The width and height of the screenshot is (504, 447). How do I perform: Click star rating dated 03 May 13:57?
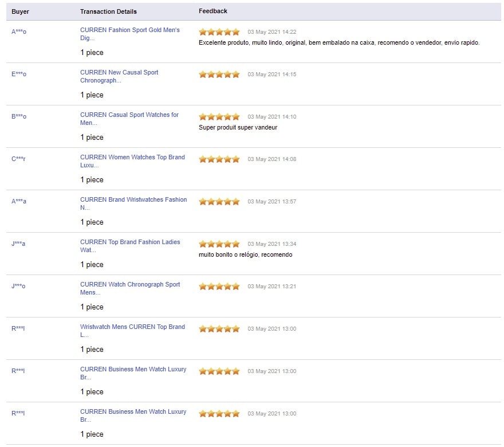point(219,202)
